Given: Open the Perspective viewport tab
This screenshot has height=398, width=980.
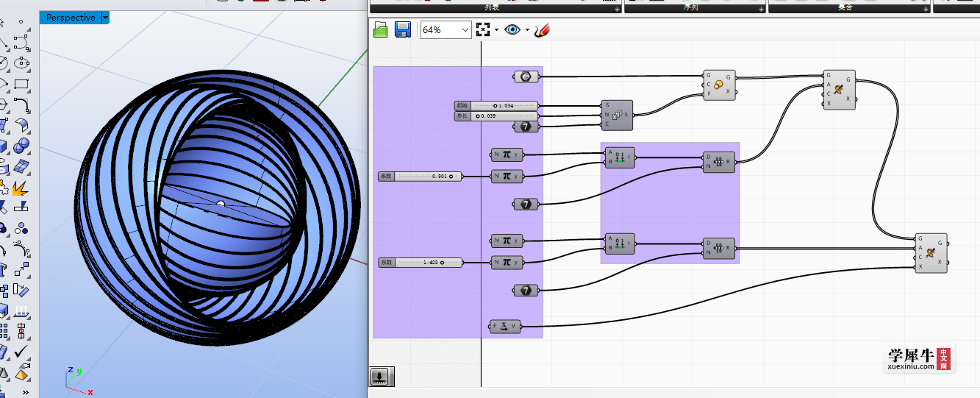Looking at the screenshot, I should click(71, 18).
